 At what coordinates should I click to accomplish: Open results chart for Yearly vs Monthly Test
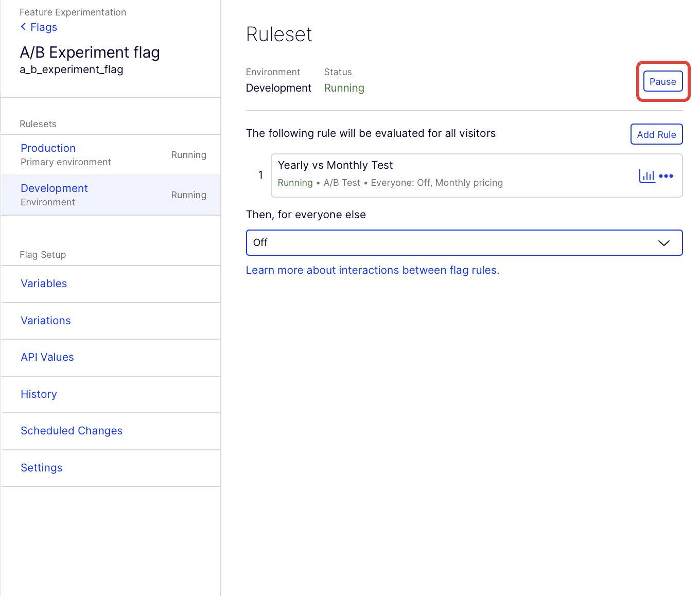(x=646, y=176)
